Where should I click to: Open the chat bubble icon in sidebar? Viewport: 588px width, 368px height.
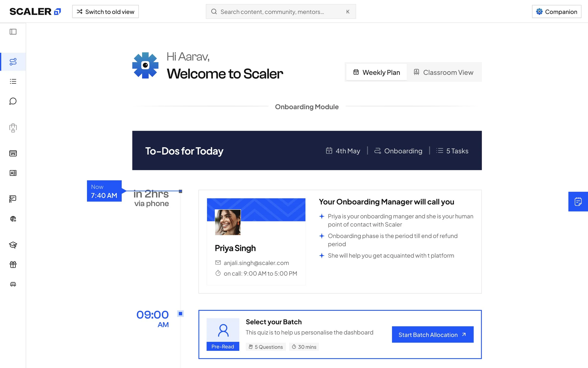coord(13,101)
